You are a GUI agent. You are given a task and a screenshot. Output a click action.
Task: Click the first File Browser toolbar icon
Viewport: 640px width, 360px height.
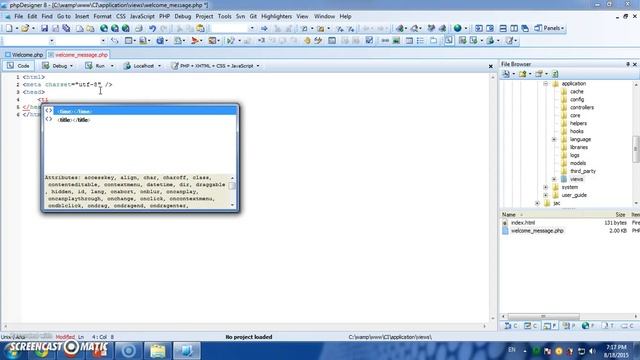[506, 74]
